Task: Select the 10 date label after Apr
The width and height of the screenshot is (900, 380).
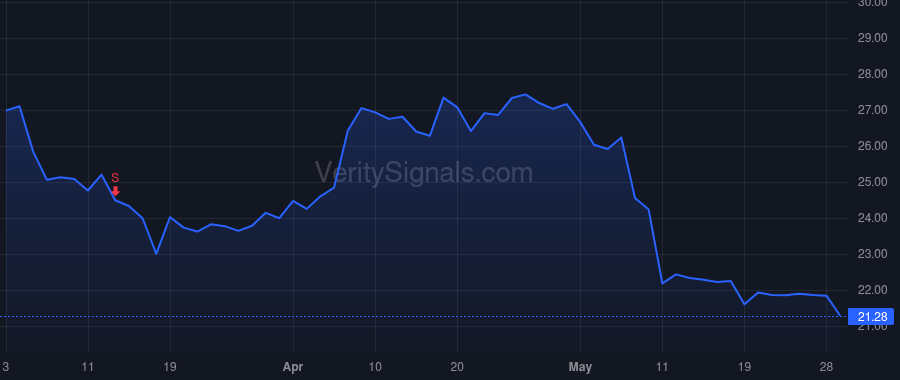Action: coord(375,367)
